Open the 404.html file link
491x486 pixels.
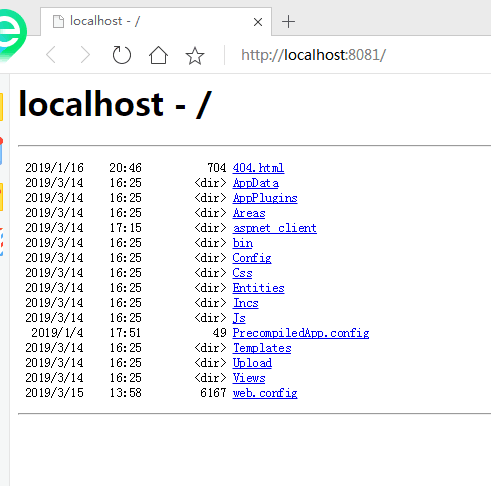coord(258,168)
